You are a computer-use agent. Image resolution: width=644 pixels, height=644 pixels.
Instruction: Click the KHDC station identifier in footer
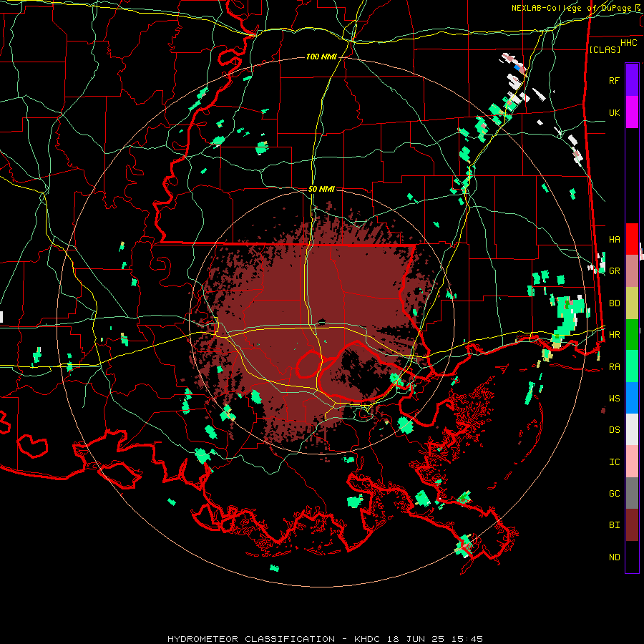coord(368,639)
